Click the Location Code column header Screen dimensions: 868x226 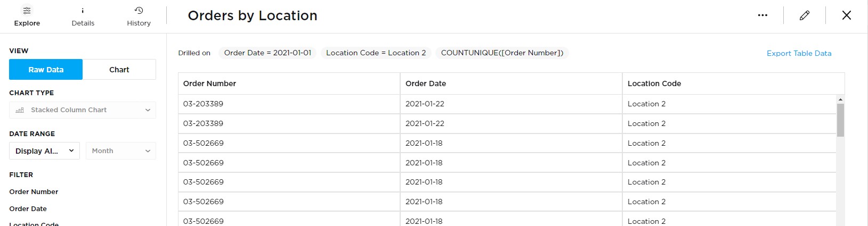pos(654,83)
